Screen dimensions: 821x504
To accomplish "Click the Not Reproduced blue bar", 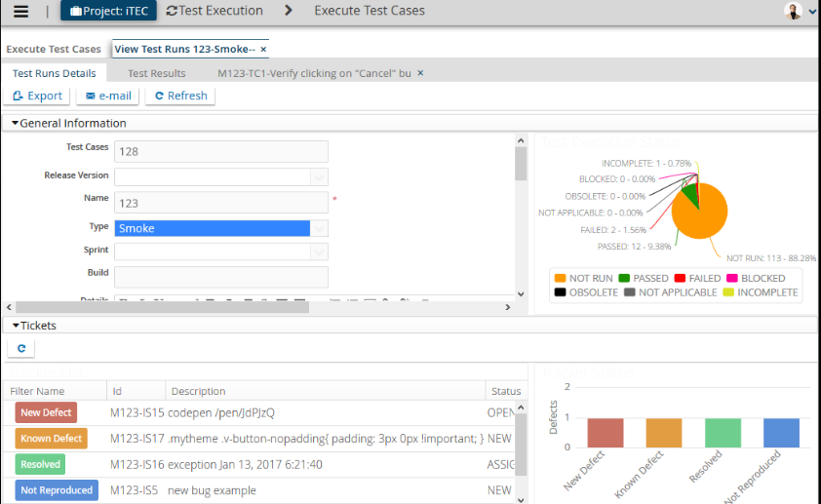I will (x=782, y=433).
